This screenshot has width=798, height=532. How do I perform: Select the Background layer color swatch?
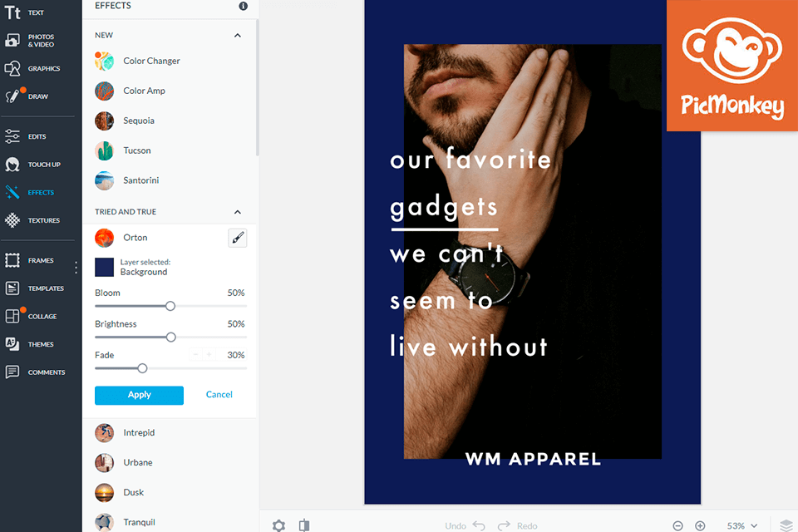tap(105, 268)
